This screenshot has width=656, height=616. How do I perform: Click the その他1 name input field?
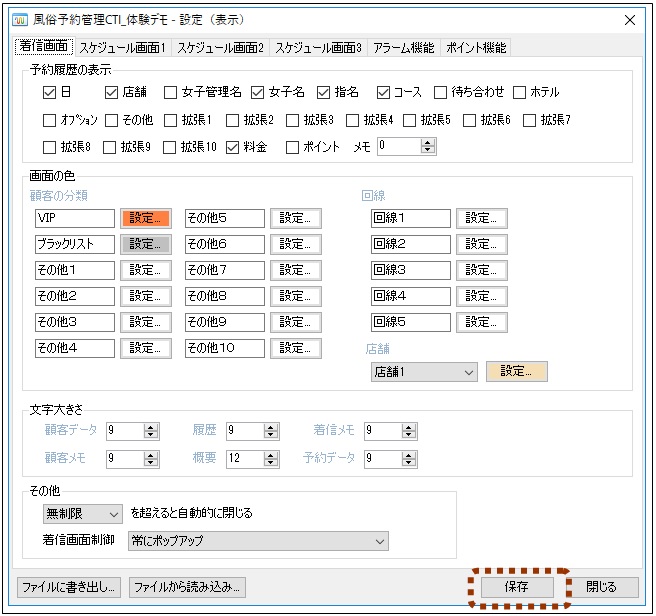click(75, 270)
